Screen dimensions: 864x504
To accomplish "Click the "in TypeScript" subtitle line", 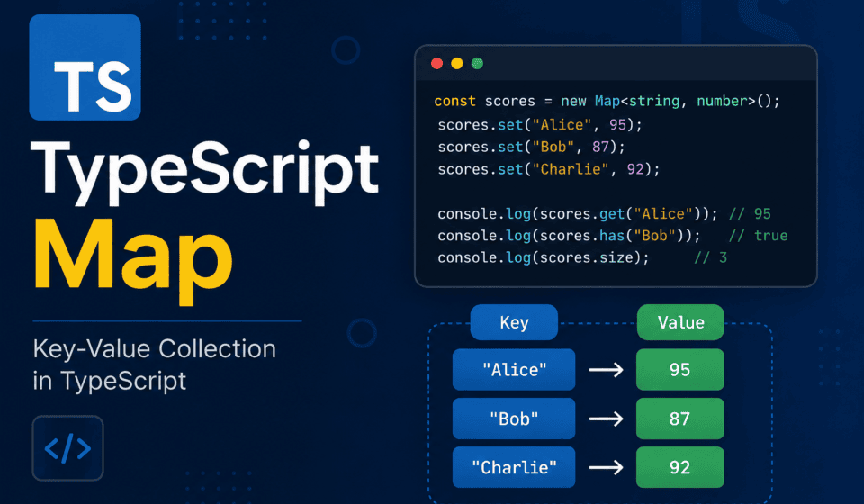I will coord(110,382).
